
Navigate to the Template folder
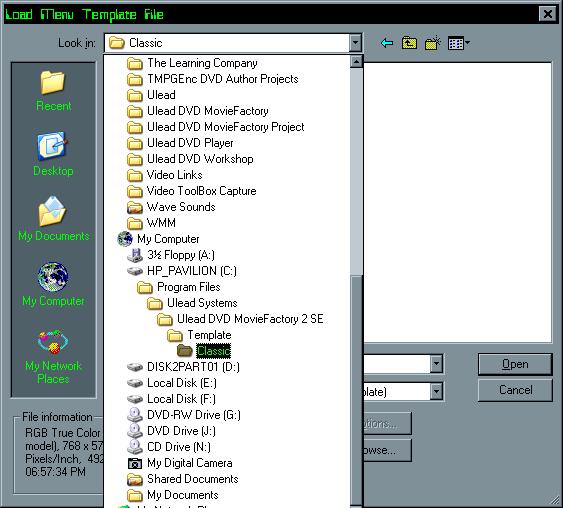(x=199, y=335)
